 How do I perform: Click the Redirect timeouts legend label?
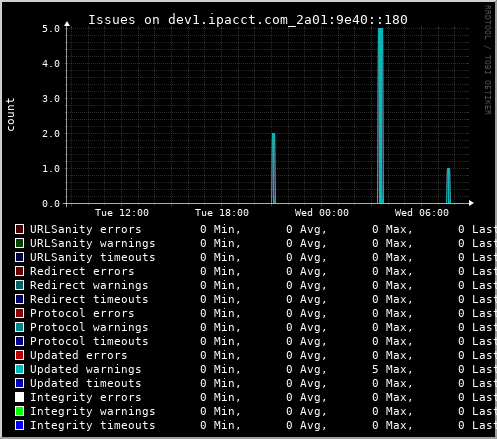pos(89,299)
